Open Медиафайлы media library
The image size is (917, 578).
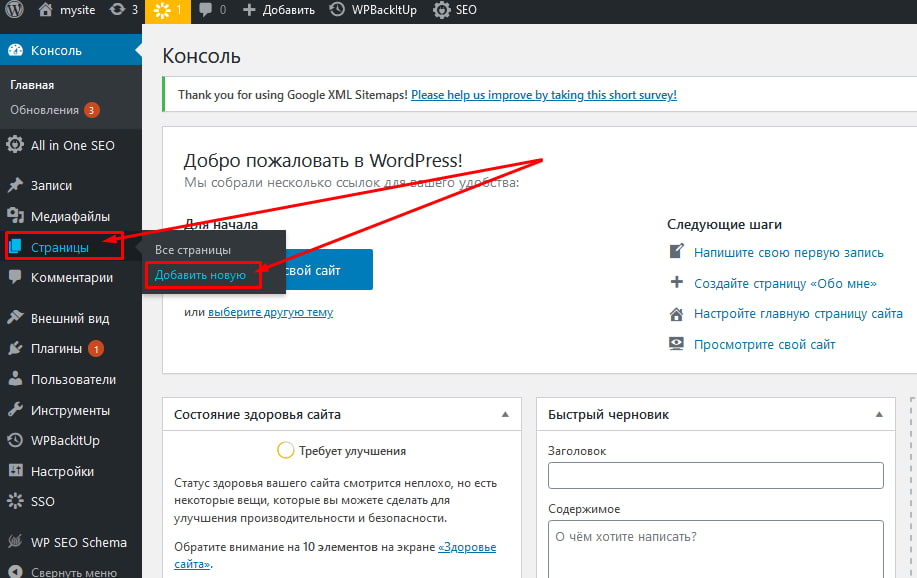click(69, 216)
